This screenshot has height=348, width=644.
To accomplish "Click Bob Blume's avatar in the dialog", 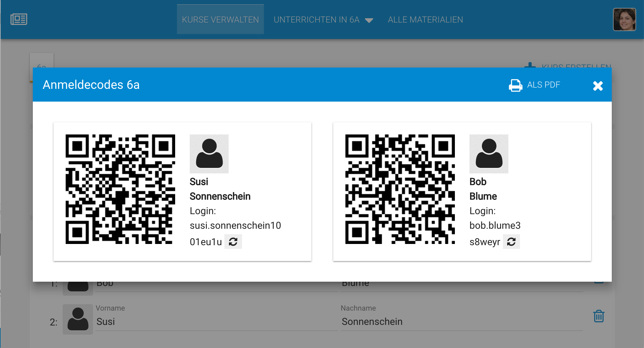I will [489, 154].
